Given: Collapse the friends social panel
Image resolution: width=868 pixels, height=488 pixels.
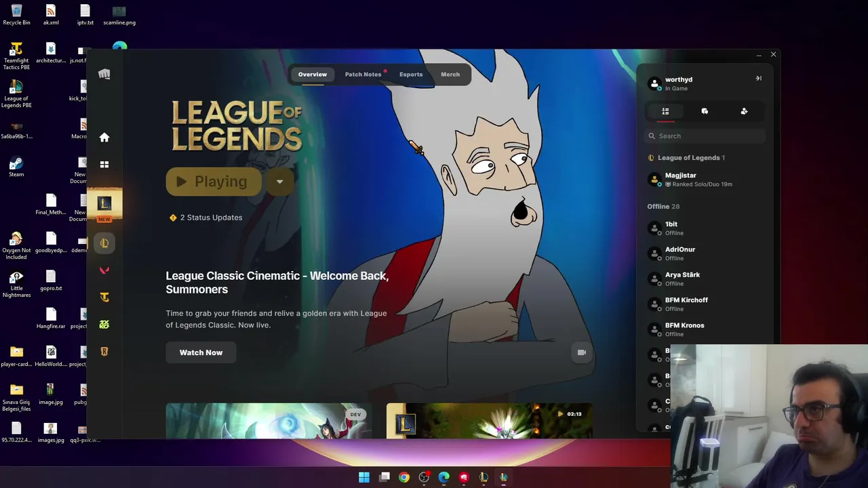Looking at the screenshot, I should point(759,79).
